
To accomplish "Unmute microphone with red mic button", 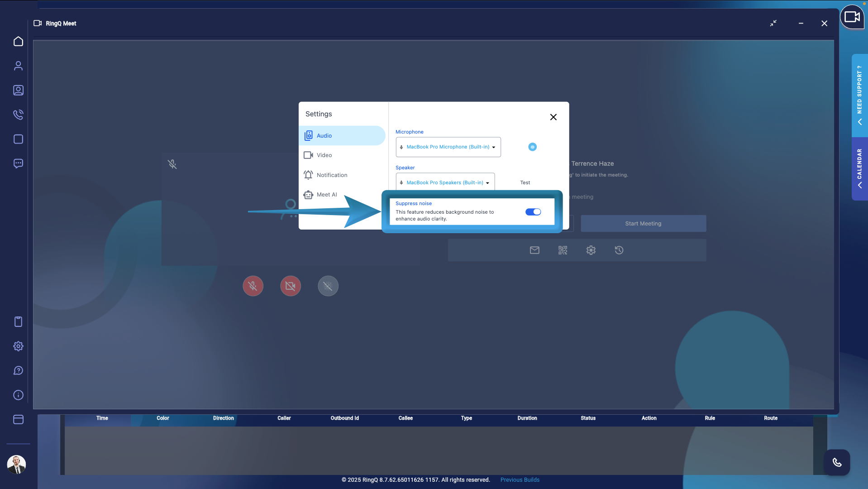I will point(253,286).
